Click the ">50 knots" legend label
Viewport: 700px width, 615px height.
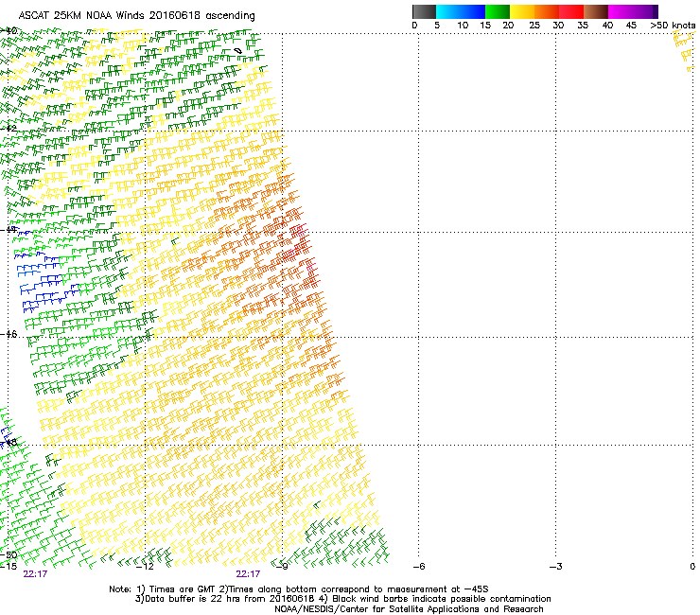click(x=673, y=26)
